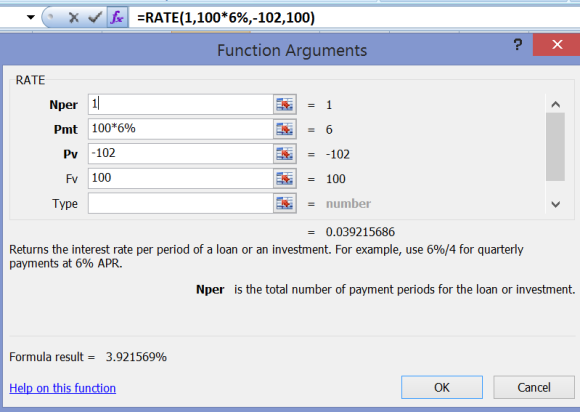580x412 pixels.
Task: Click the Fv range selector icon
Action: pos(284,179)
